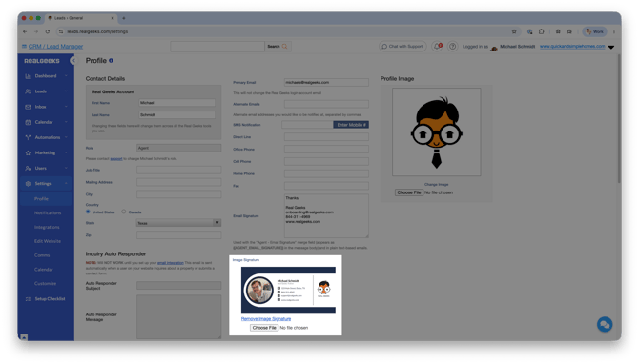Click the browser address bar
The height and width of the screenshot is (364, 639).
click(285, 31)
